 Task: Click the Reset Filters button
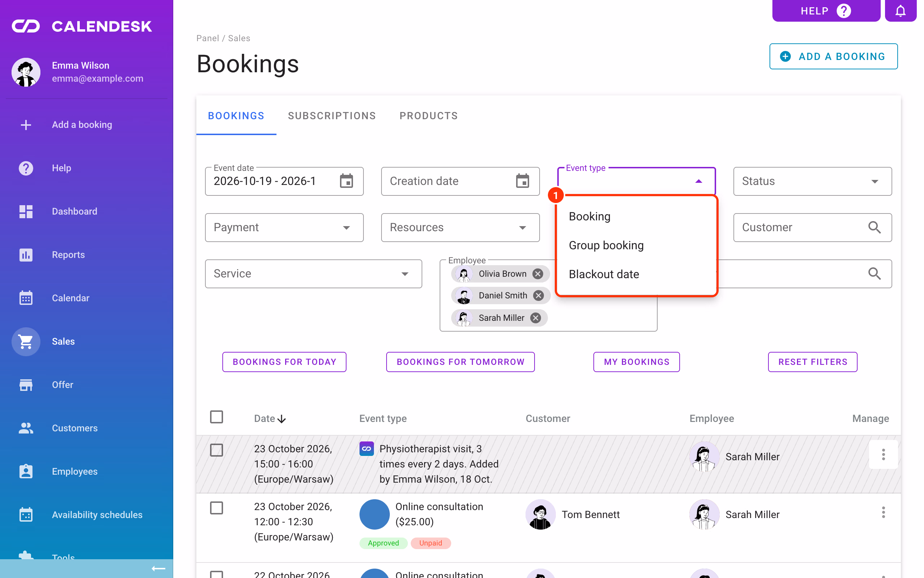(812, 362)
